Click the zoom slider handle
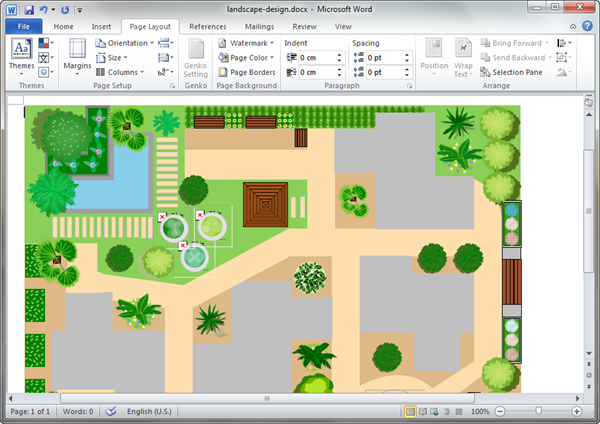 (x=539, y=411)
